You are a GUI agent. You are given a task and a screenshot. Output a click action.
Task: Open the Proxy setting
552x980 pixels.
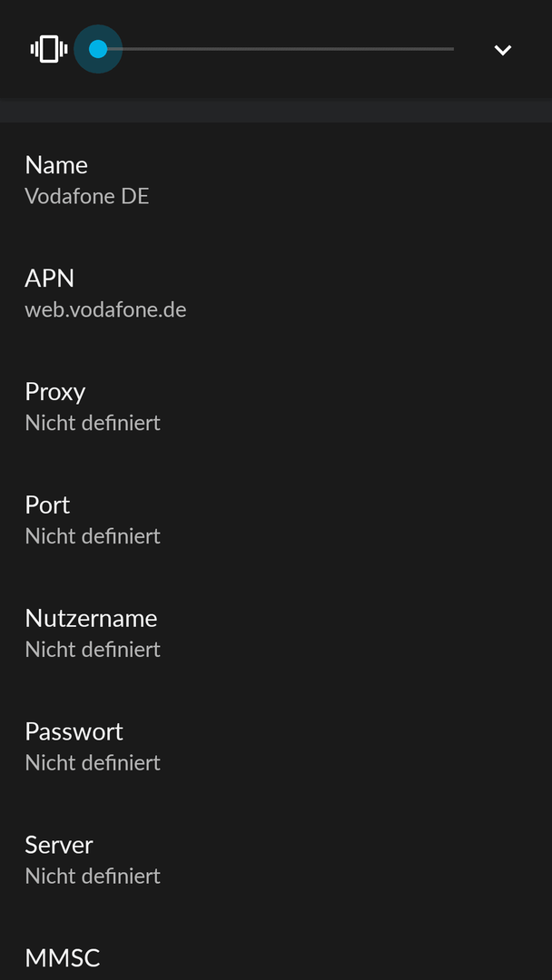tap(276, 407)
